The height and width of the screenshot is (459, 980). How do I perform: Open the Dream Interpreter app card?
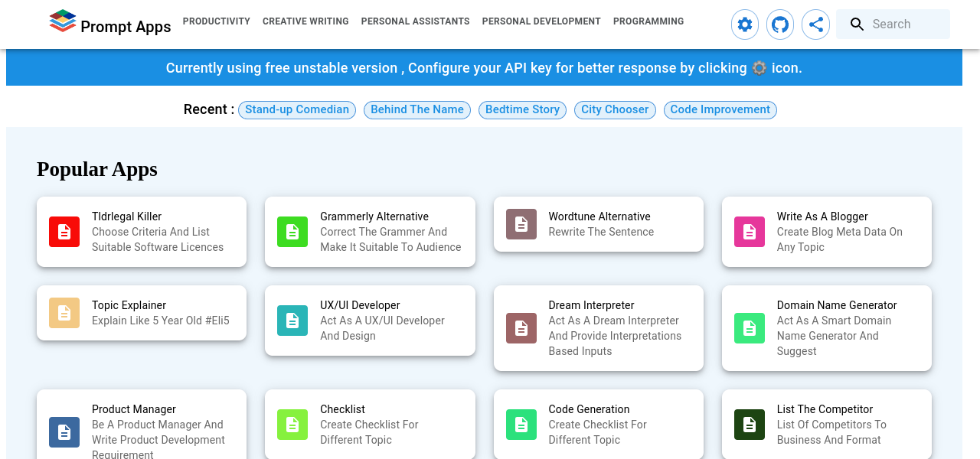(x=598, y=327)
